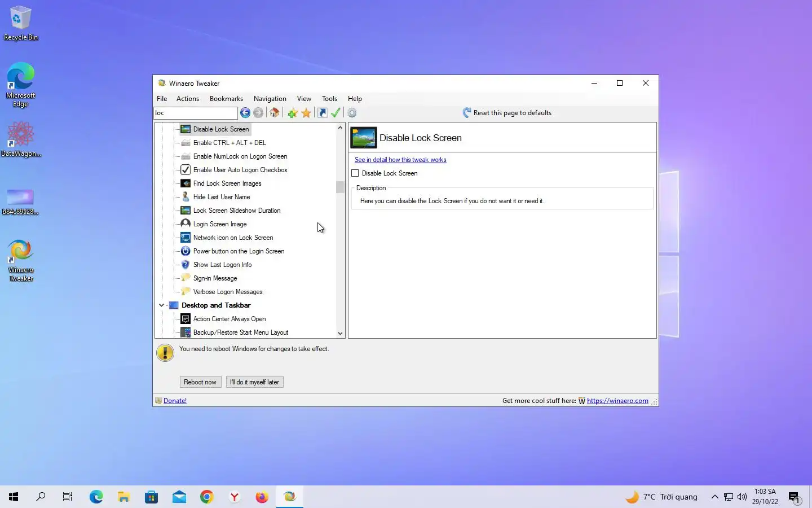Open 'See in detail how this tweak works'
This screenshot has height=508, width=812.
(x=400, y=160)
